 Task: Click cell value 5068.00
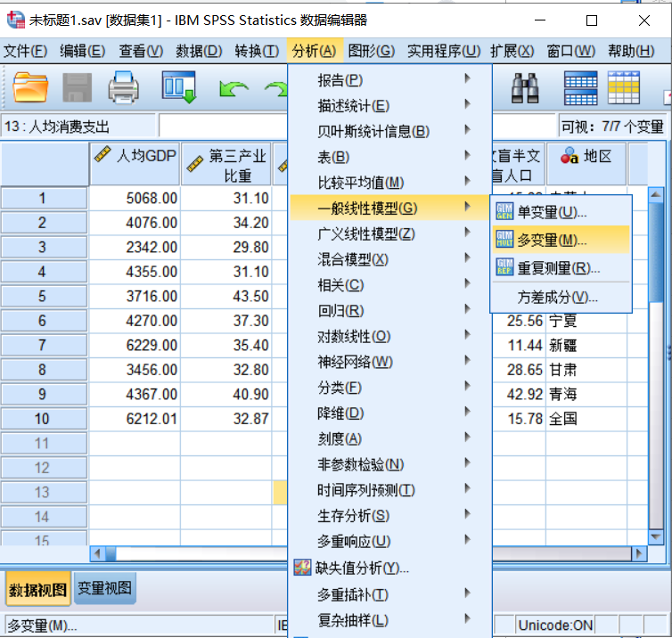tap(135, 198)
